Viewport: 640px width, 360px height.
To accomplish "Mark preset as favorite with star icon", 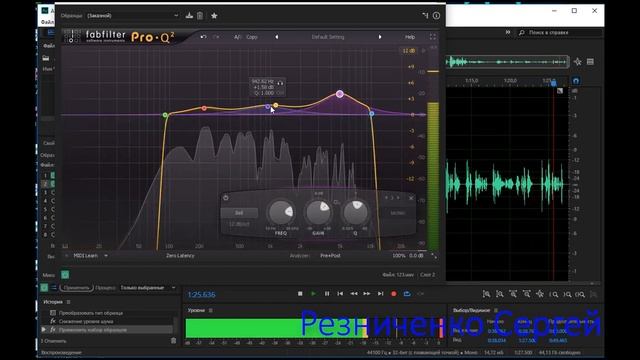I will [214, 16].
